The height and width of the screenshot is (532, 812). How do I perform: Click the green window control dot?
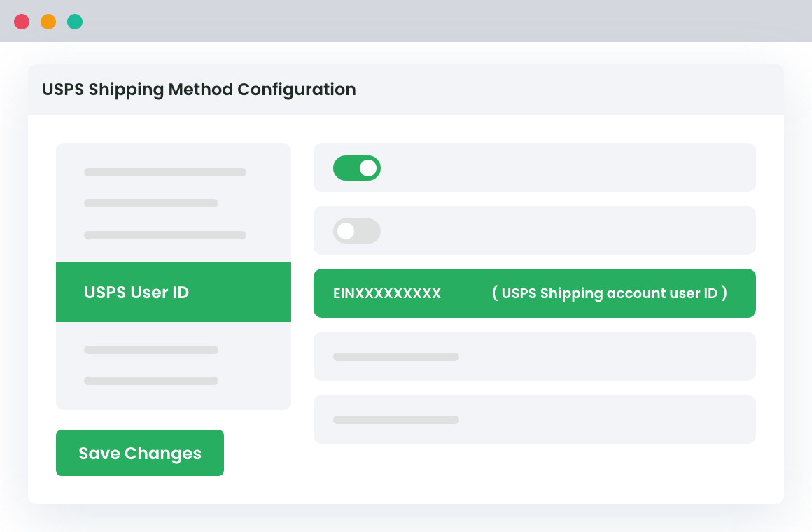pyautogui.click(x=73, y=21)
